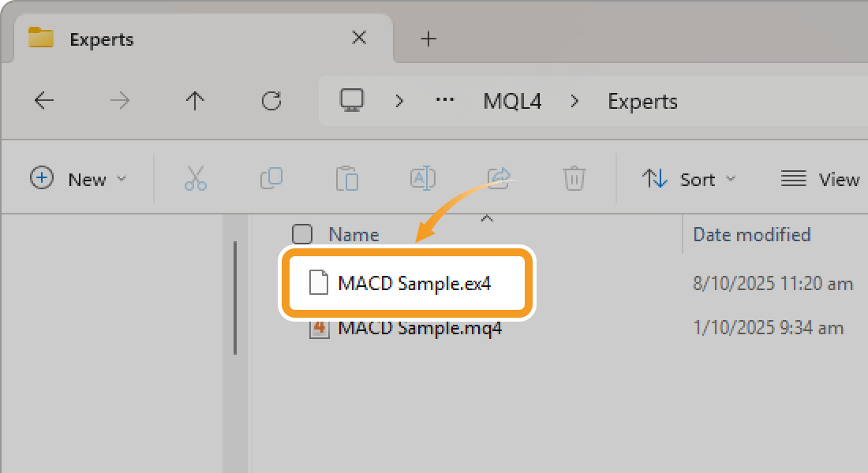Go up one folder level
This screenshot has height=473, width=868.
coord(195,101)
